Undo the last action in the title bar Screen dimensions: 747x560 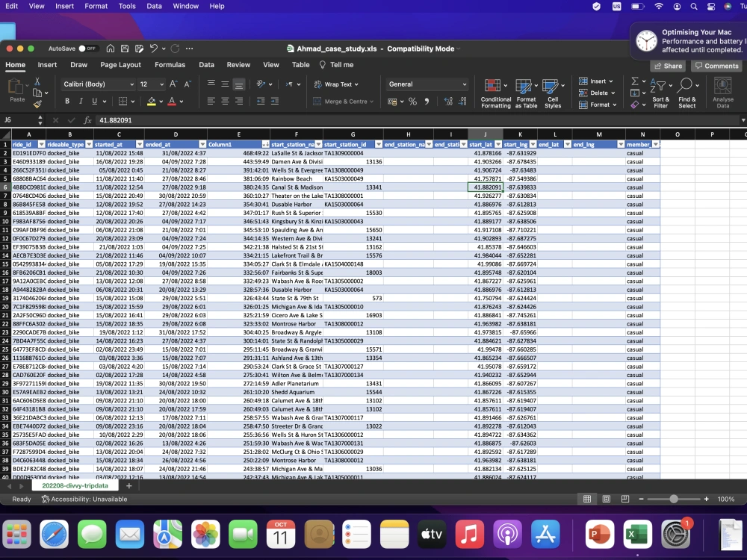[153, 49]
